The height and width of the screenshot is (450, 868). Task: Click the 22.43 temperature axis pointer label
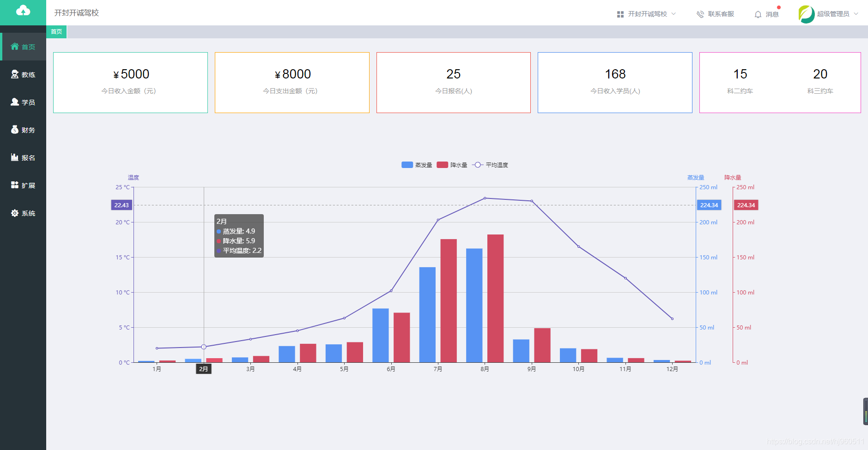121,205
